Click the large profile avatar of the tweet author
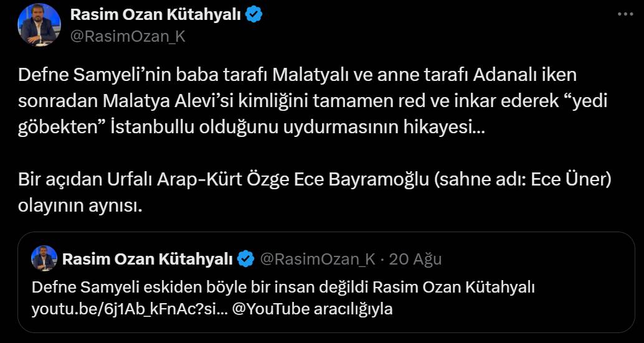The width and height of the screenshot is (644, 343). coord(39,25)
